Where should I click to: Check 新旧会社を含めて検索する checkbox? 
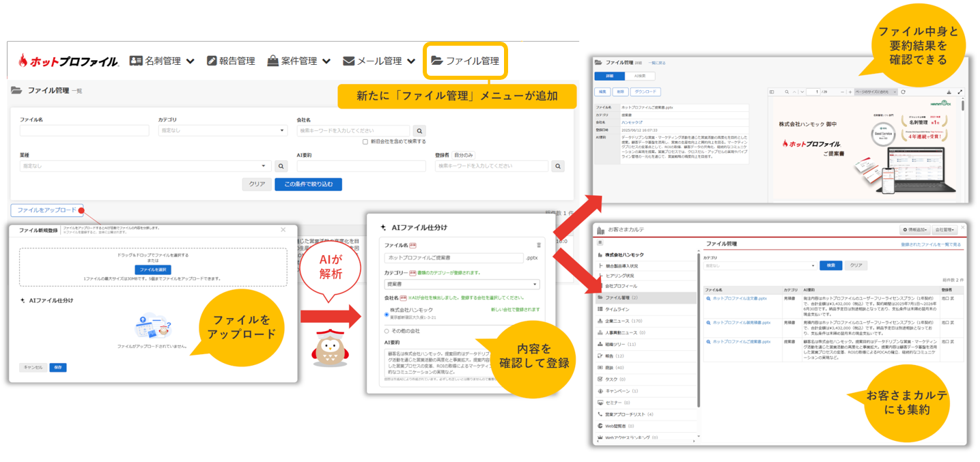click(x=365, y=142)
